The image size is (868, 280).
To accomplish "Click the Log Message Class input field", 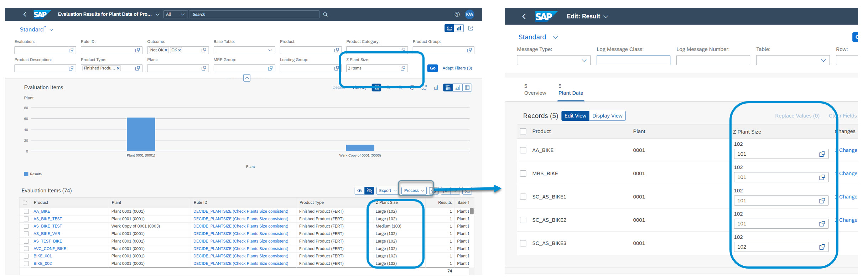I will 633,60.
